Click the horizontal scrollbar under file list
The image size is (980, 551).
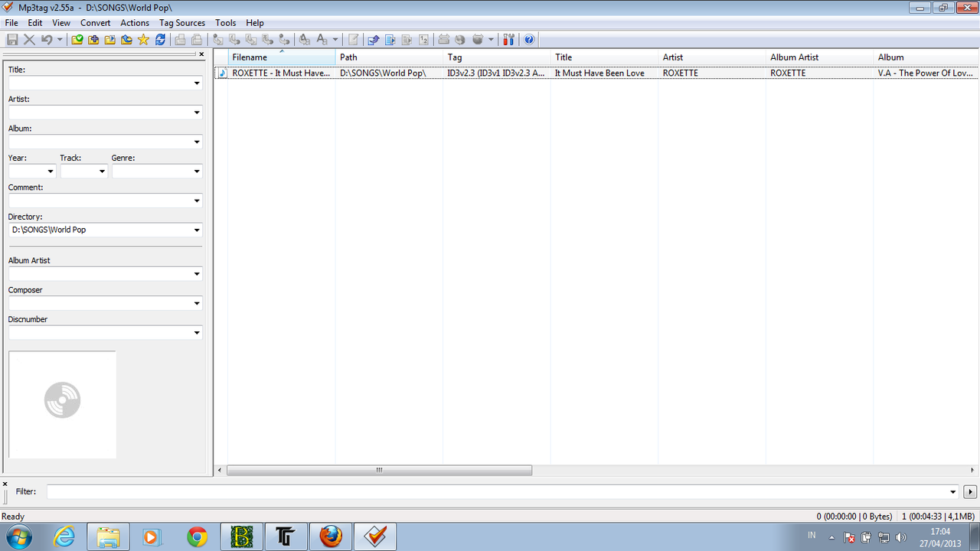pyautogui.click(x=379, y=471)
